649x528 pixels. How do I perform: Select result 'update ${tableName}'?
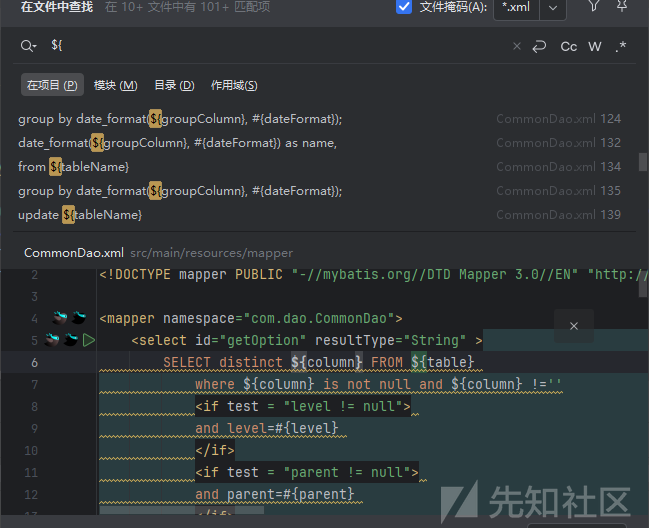tap(319, 215)
